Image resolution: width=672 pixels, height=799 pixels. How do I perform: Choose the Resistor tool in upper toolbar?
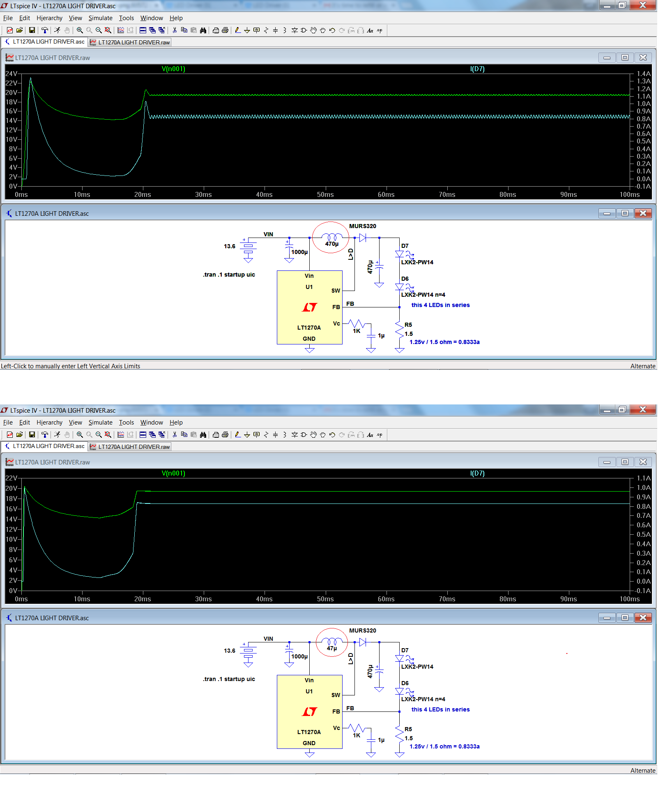tap(266, 30)
